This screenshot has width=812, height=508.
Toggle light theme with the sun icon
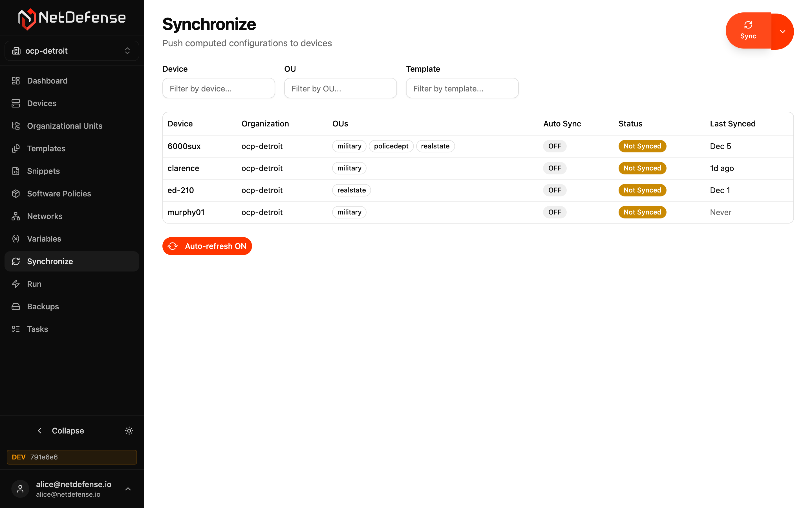129,430
